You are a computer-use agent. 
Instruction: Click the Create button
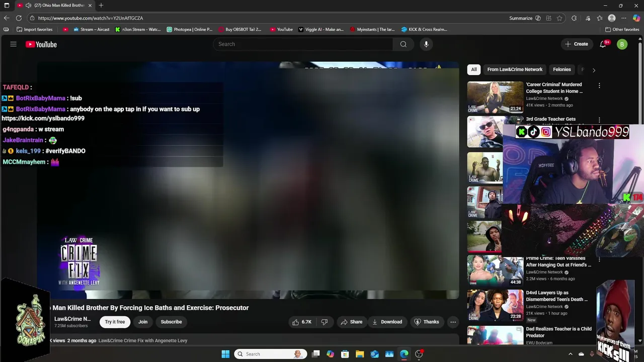[576, 44]
